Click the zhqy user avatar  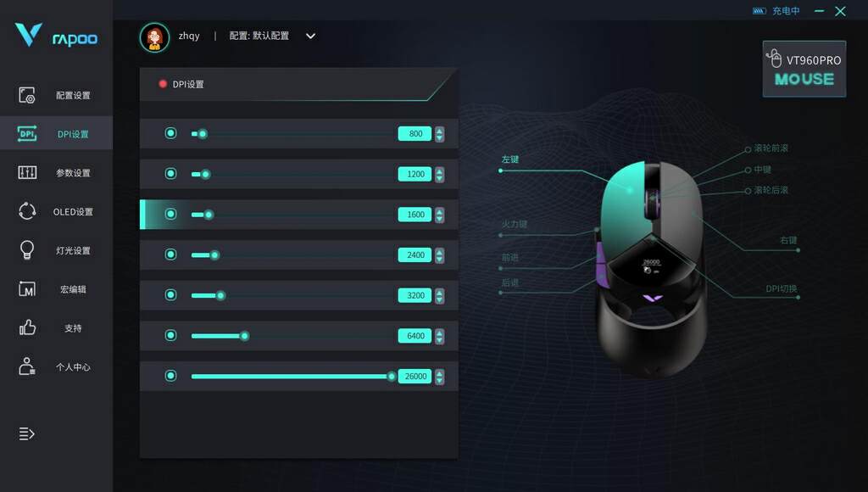pyautogui.click(x=154, y=37)
